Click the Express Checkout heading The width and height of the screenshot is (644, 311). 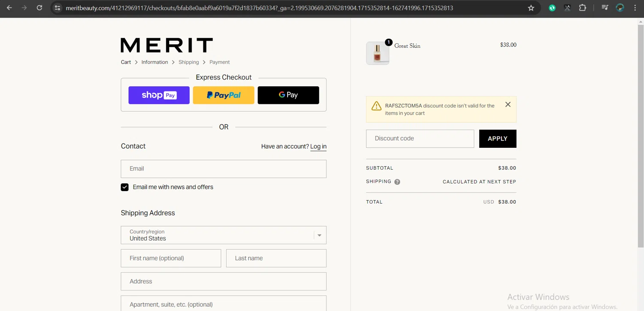224,77
